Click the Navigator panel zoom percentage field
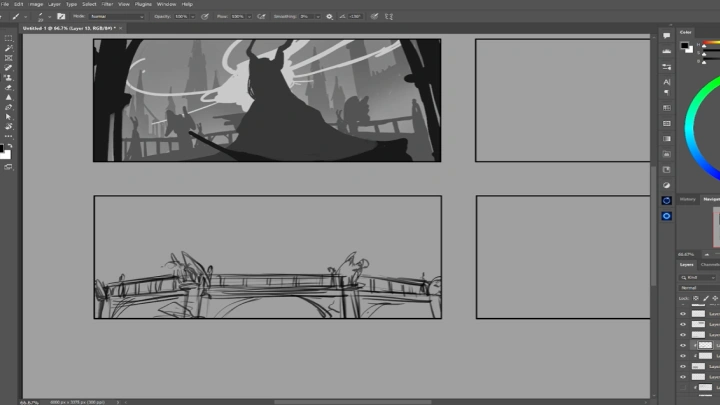The image size is (720, 405). (x=686, y=254)
